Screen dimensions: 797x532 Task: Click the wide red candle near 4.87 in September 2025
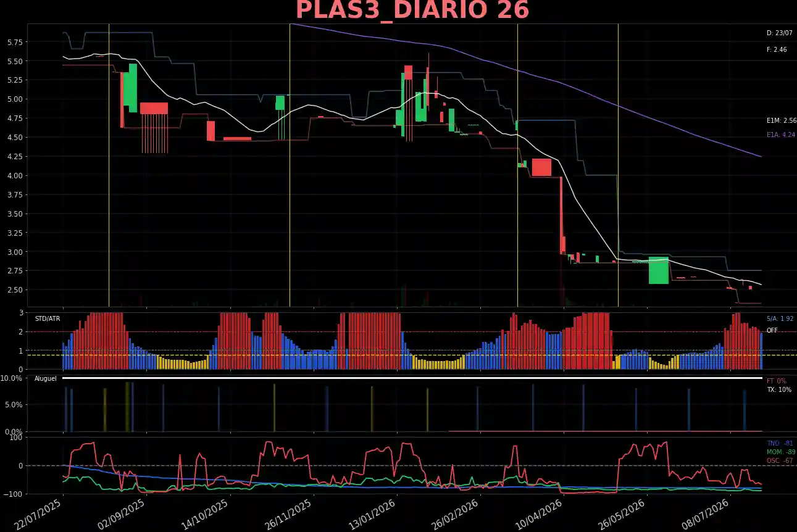point(154,108)
